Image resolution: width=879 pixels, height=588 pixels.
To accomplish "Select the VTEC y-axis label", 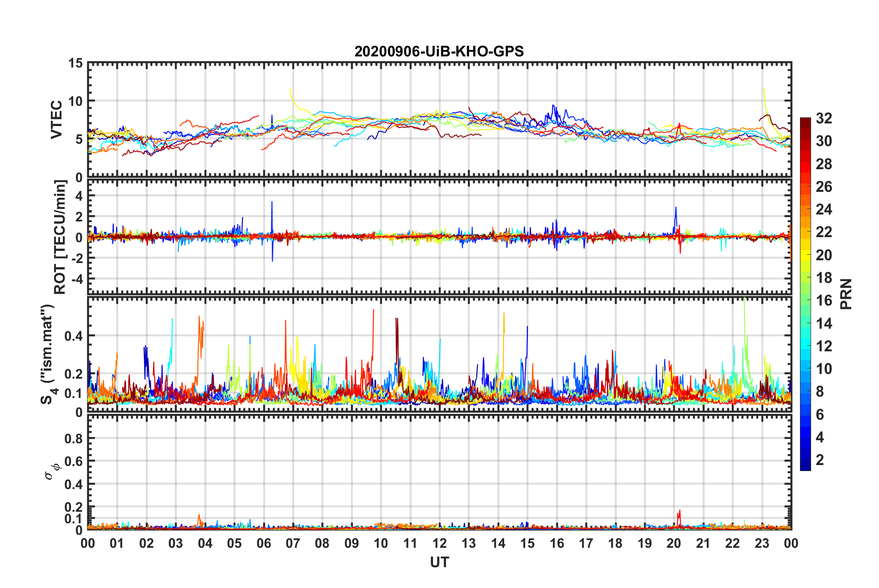I will [56, 120].
